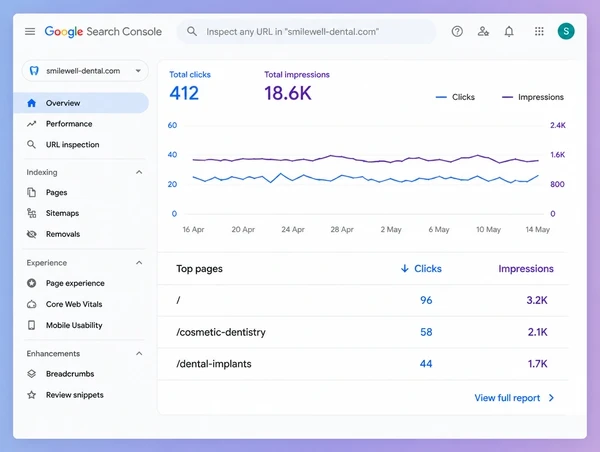600x452 pixels.
Task: Click the Removals crossed-eye icon
Action: (x=31, y=234)
